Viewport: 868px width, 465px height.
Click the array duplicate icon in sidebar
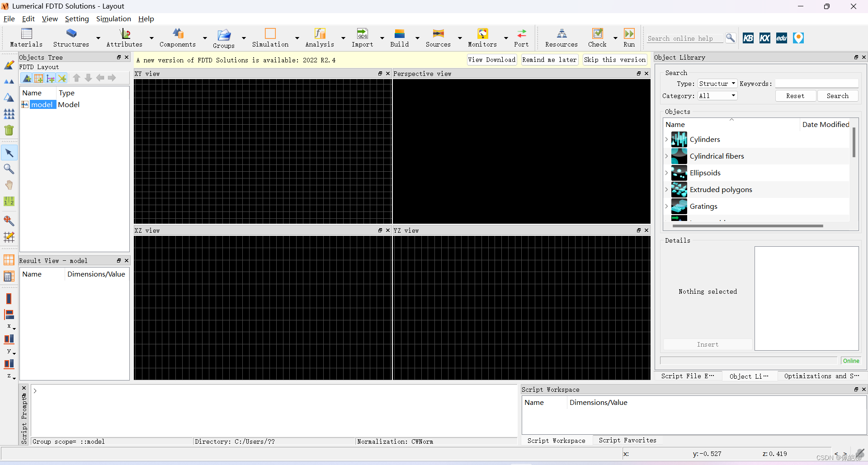(x=9, y=114)
